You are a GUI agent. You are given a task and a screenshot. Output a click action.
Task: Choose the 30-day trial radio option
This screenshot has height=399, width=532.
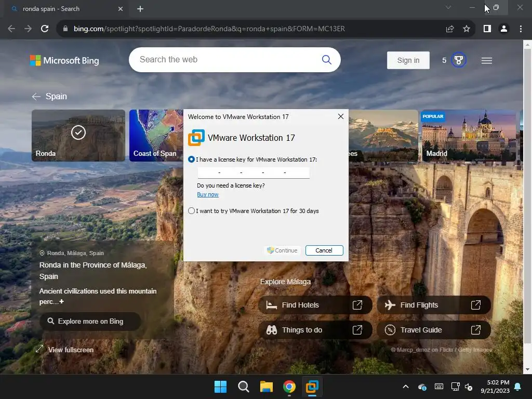pos(191,211)
